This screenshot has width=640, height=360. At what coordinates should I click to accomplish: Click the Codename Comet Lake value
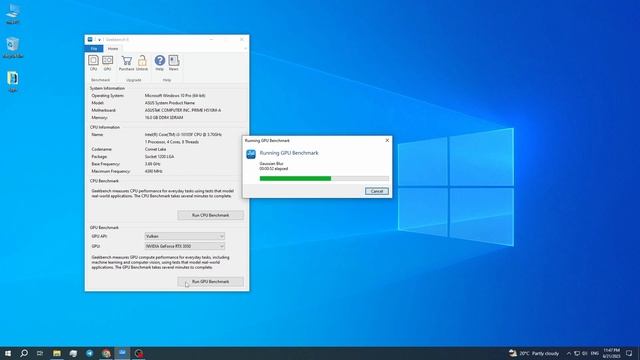[155, 149]
